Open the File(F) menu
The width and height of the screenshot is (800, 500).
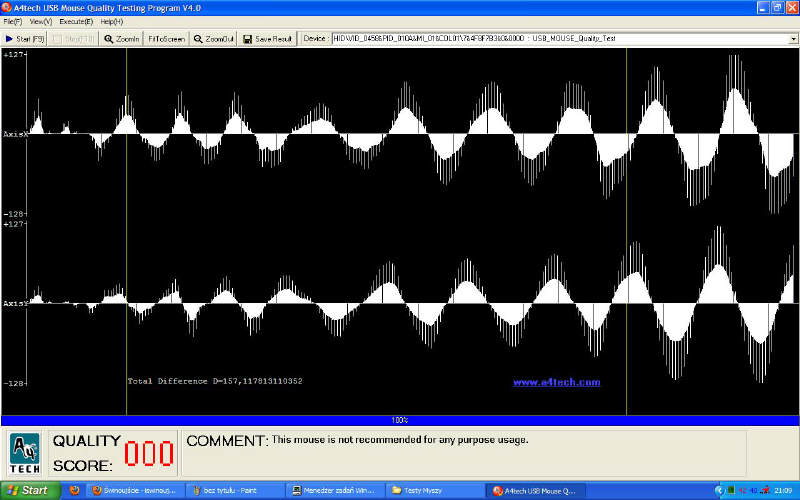[13, 21]
